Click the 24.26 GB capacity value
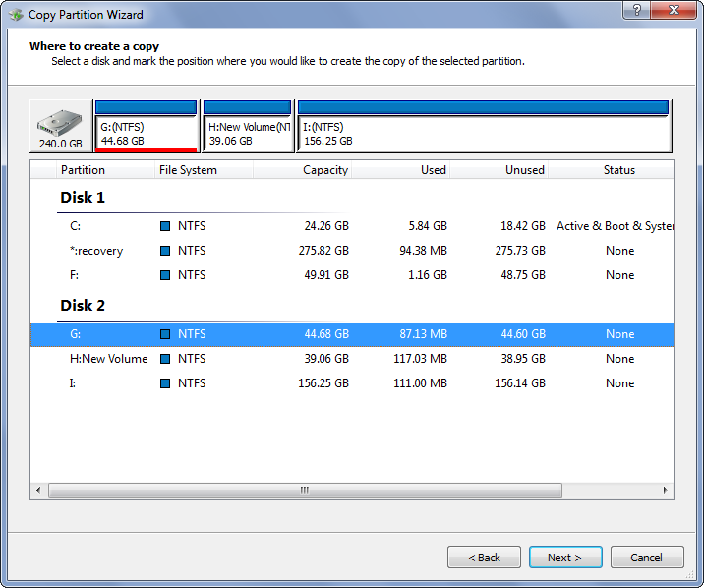704x588 pixels. [x=326, y=226]
